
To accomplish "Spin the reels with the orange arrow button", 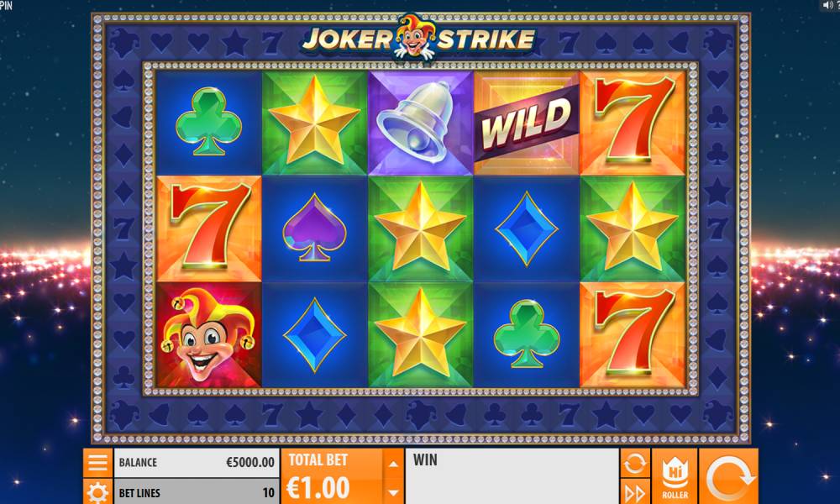I will [x=728, y=476].
